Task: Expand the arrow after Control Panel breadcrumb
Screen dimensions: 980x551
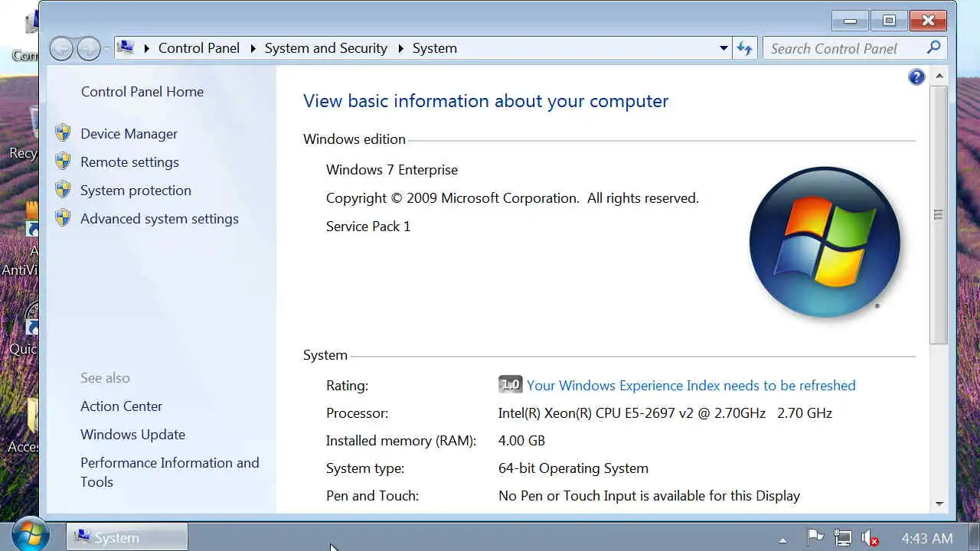Action: click(x=253, y=48)
